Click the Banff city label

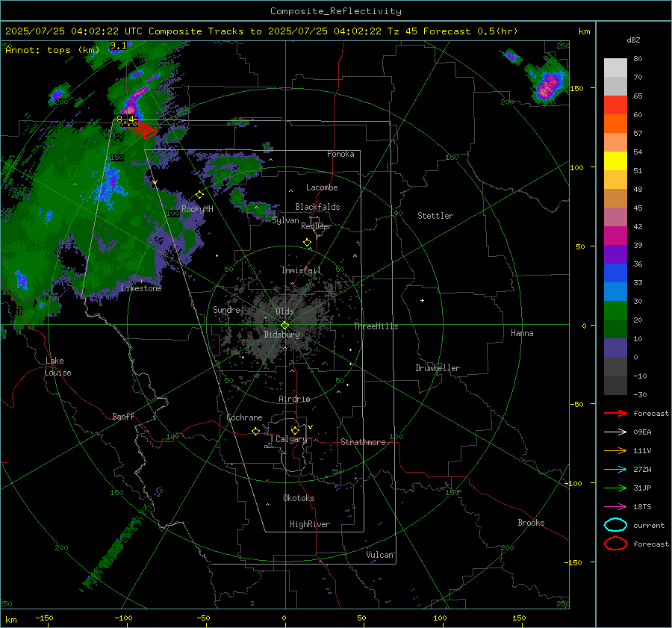coord(123,416)
